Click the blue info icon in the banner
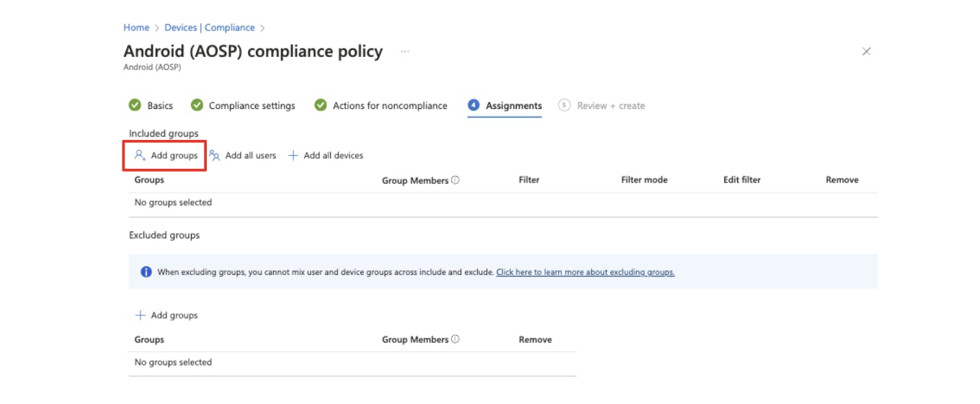The width and height of the screenshot is (980, 404). coord(146,272)
